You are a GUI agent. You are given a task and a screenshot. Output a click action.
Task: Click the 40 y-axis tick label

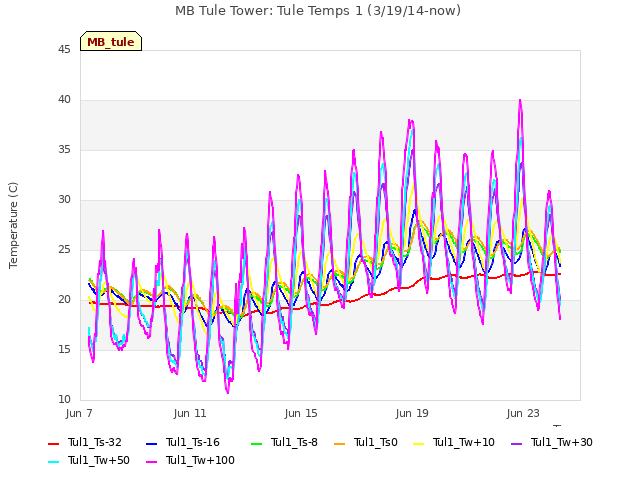click(x=64, y=99)
